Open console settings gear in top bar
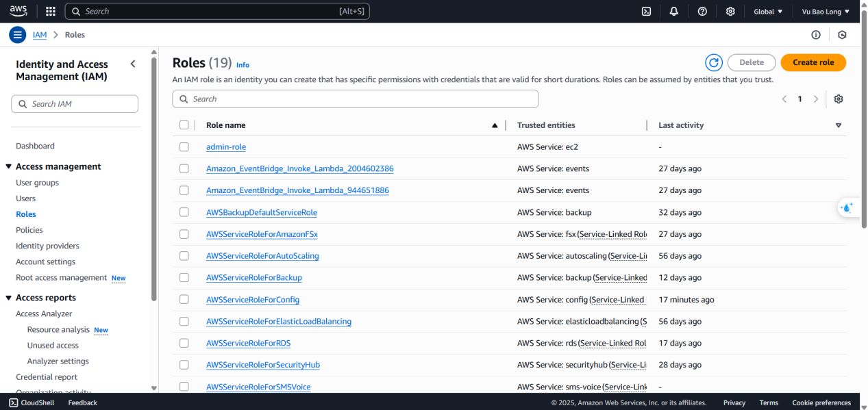The height and width of the screenshot is (410, 868). point(730,11)
